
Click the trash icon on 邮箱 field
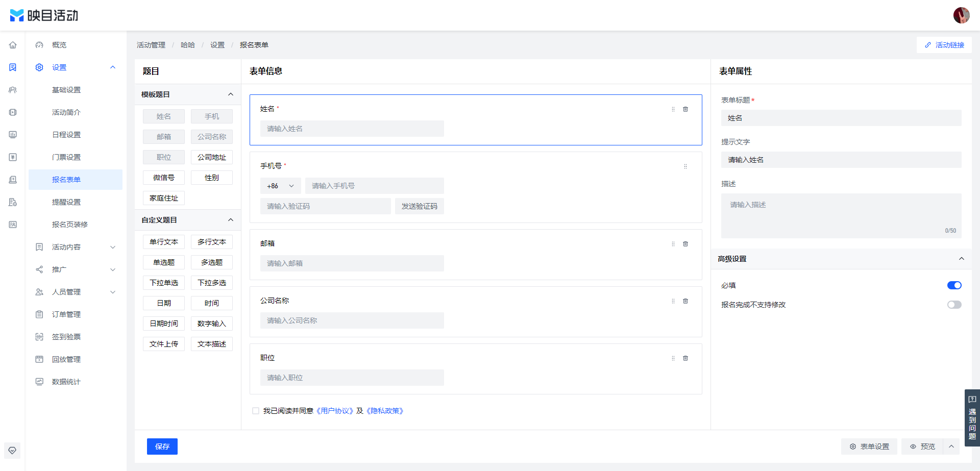[685, 244]
